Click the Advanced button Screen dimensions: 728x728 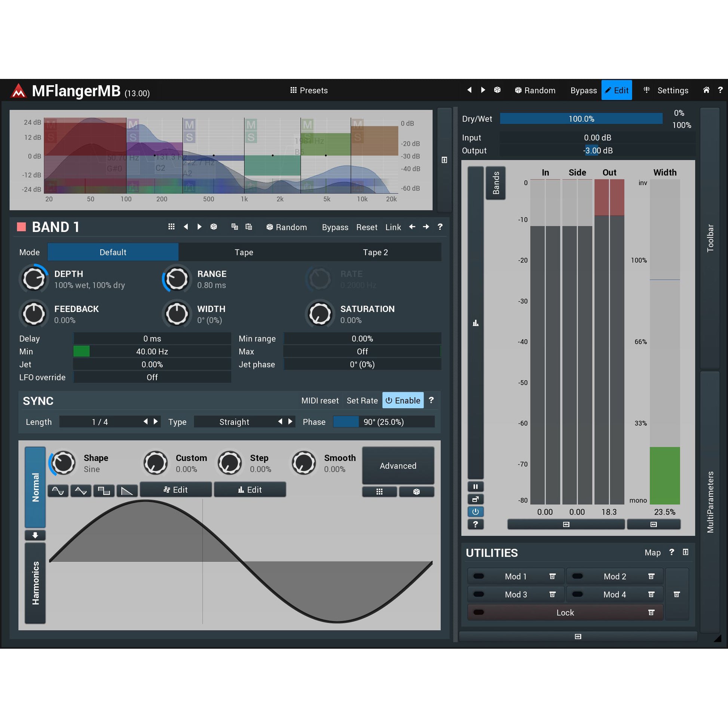coord(398,466)
